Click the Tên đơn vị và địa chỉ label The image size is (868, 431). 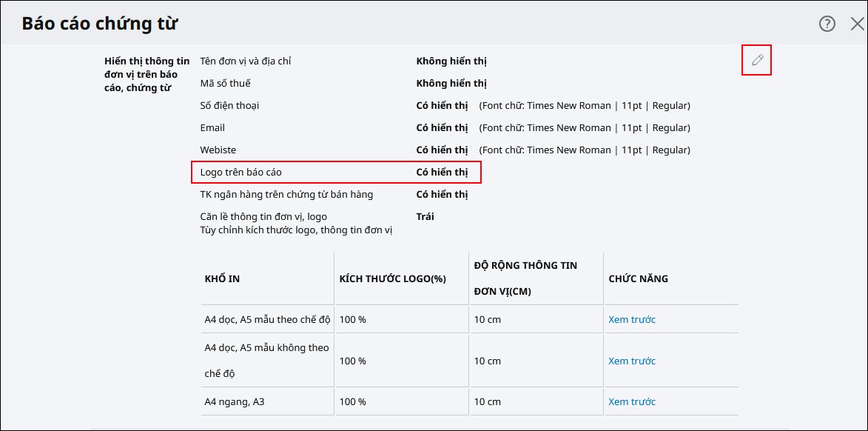pos(245,61)
